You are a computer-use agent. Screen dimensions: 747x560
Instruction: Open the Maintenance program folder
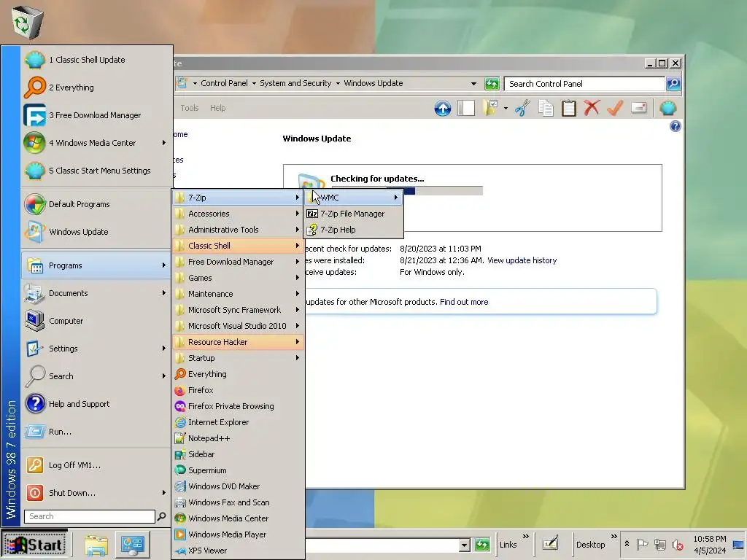[239, 294]
